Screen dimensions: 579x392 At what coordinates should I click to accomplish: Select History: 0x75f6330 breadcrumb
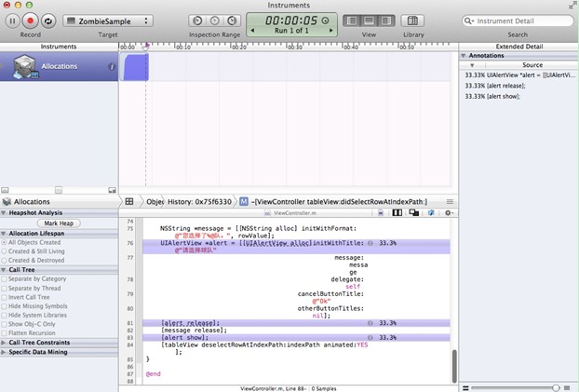199,202
